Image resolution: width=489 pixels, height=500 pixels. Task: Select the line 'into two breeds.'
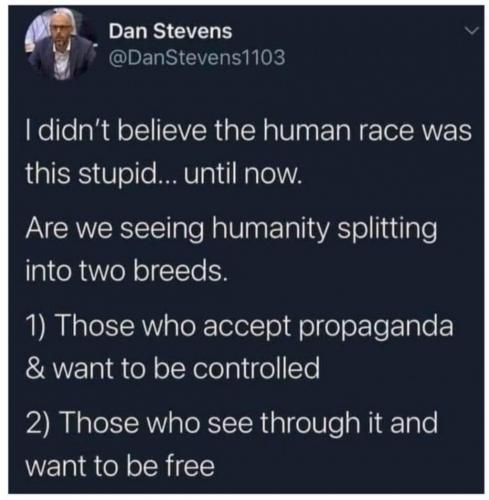point(127,271)
